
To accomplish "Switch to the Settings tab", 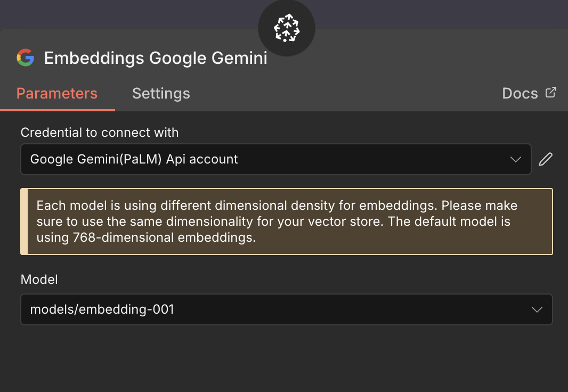I will [x=161, y=93].
